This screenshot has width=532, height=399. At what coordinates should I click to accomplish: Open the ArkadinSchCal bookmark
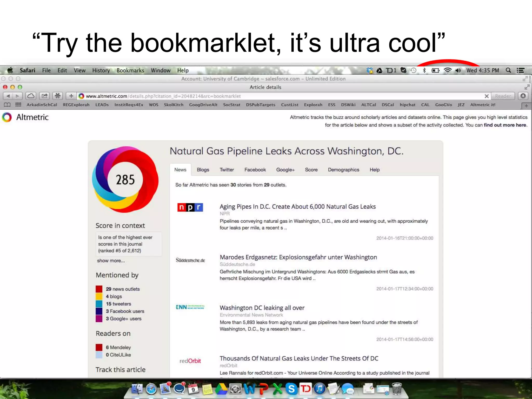42,105
